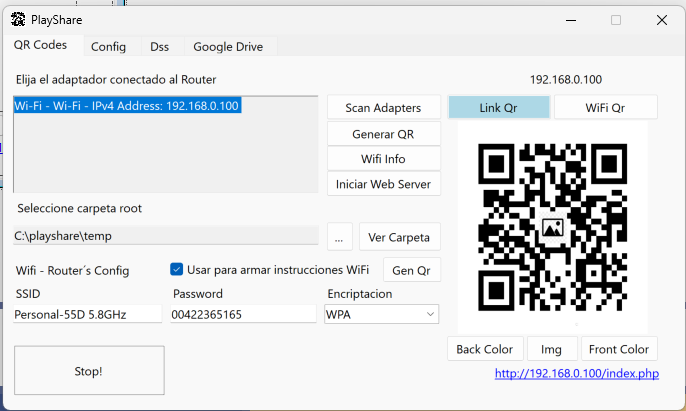Click the Stop! button
This screenshot has width=686, height=411.
point(89,371)
